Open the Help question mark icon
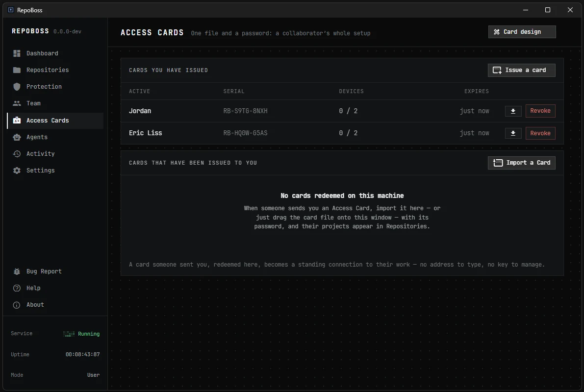 tap(17, 288)
